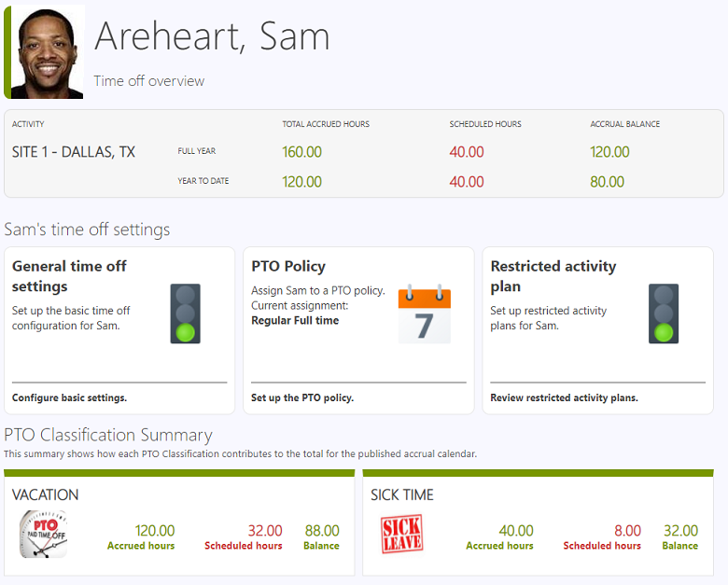The width and height of the screenshot is (728, 585).
Task: Click Vacation scheduled hours value 32.00
Action: click(x=263, y=531)
